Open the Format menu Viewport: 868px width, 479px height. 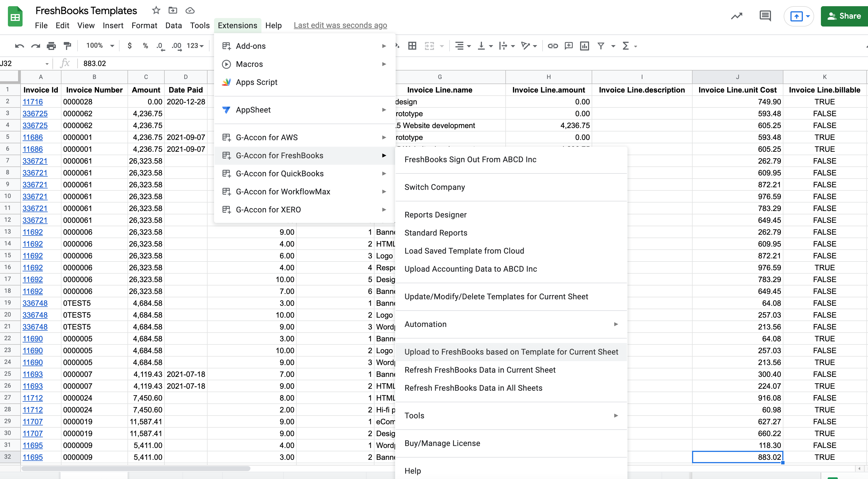[144, 26]
